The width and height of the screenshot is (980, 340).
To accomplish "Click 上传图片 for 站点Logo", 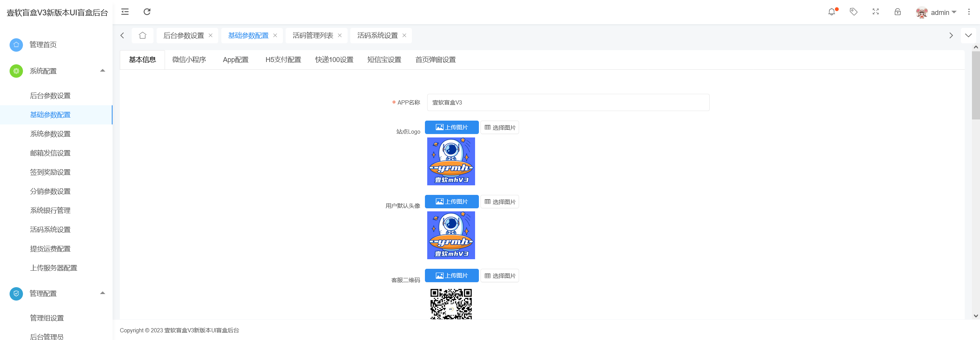I will [452, 127].
